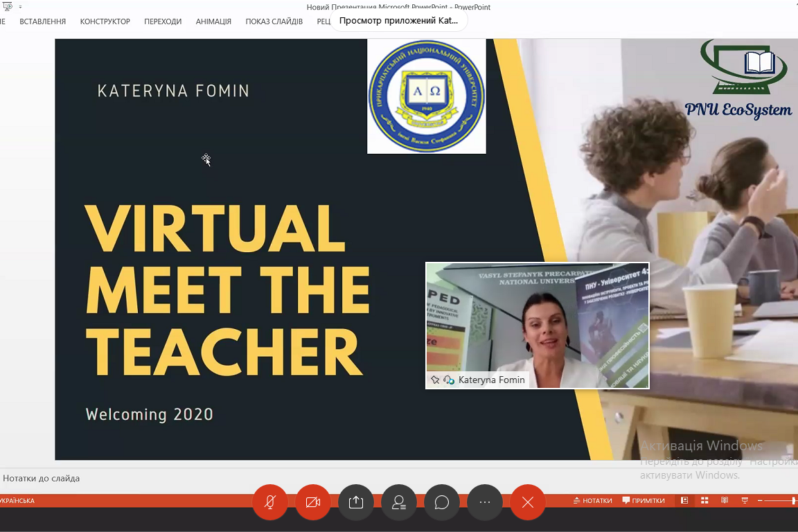Switch to Slide Sorter view
This screenshot has width=798, height=532.
(704, 501)
